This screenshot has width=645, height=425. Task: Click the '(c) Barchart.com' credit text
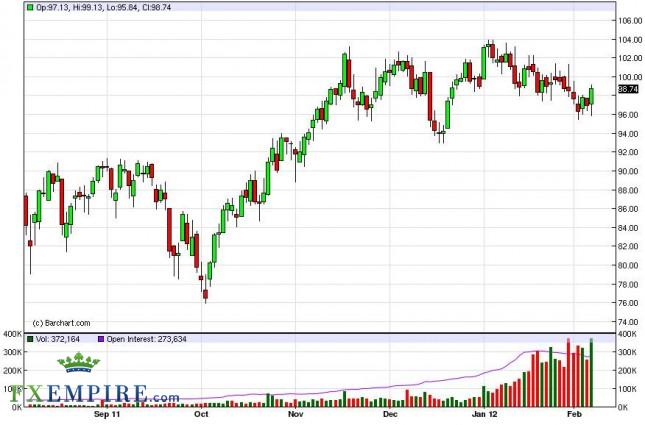pyautogui.click(x=61, y=323)
